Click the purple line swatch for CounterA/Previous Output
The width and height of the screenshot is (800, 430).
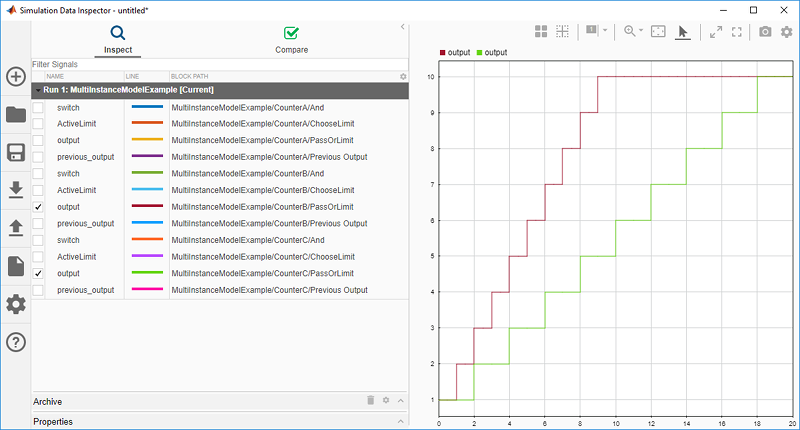pyautogui.click(x=147, y=156)
